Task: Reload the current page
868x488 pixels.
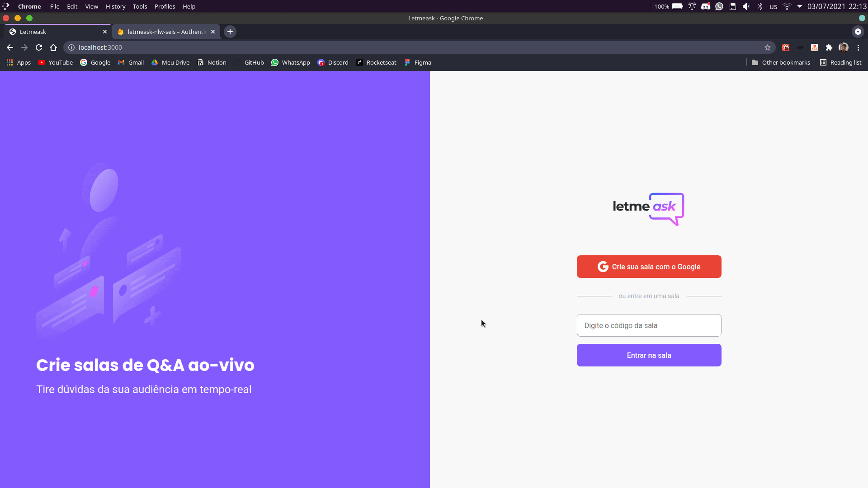Action: tap(39, 47)
